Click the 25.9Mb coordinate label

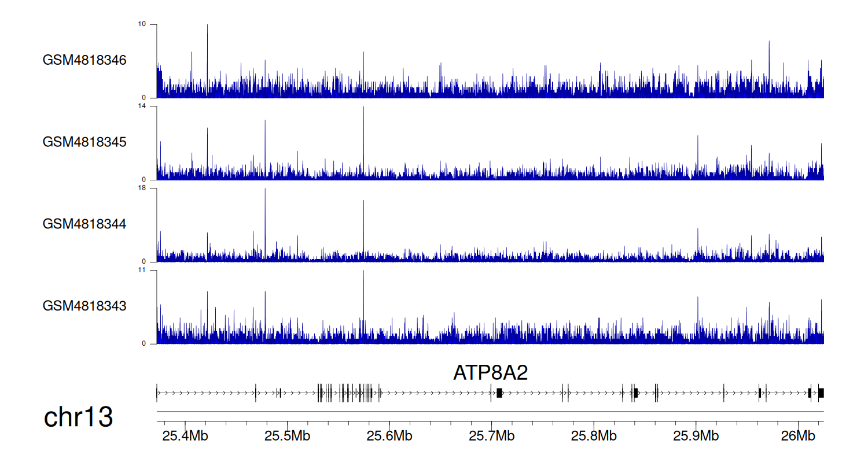click(696, 435)
